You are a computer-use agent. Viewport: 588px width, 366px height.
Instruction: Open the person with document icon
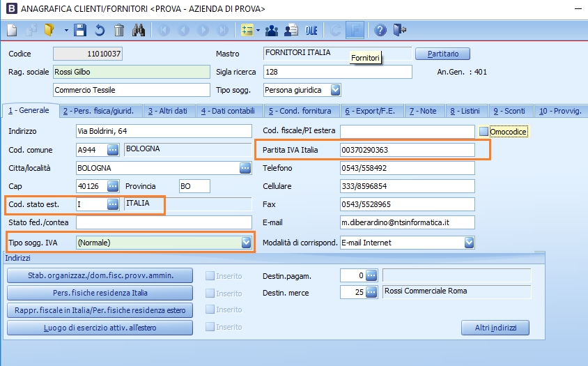pos(291,30)
